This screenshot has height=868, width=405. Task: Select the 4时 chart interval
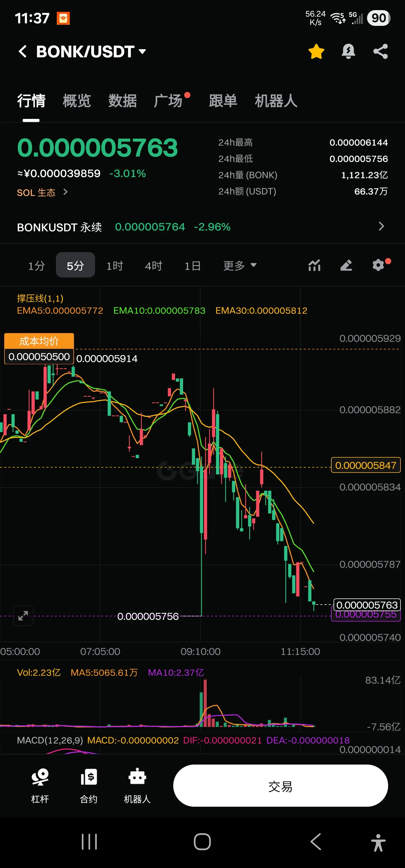tap(154, 266)
